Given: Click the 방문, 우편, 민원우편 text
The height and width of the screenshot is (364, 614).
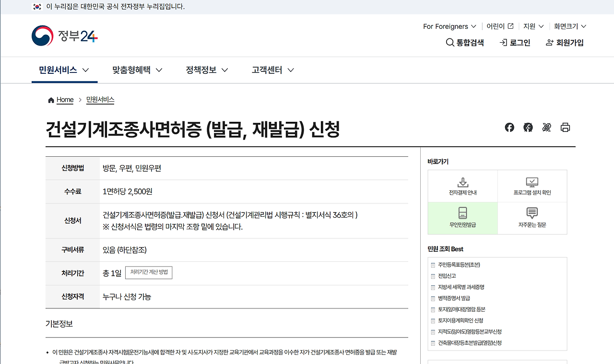Looking at the screenshot, I should coord(132,168).
